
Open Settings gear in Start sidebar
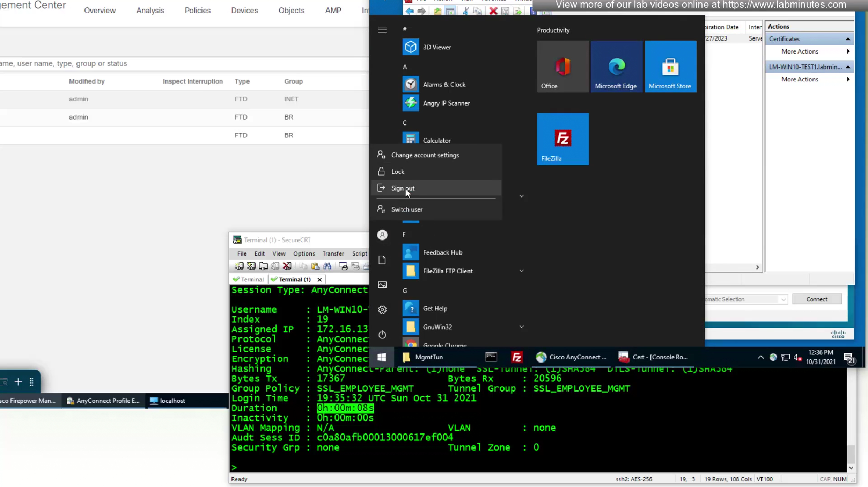click(x=382, y=309)
